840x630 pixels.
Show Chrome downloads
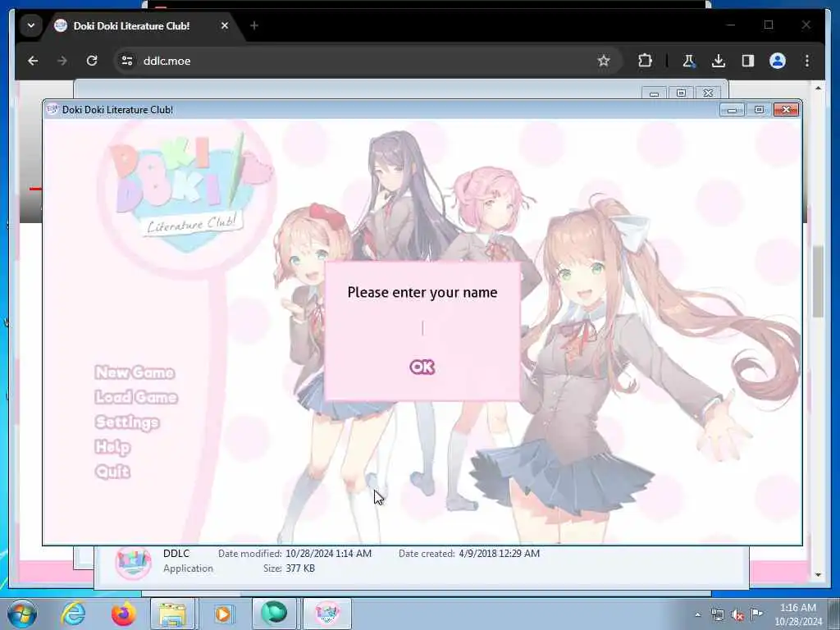719,61
